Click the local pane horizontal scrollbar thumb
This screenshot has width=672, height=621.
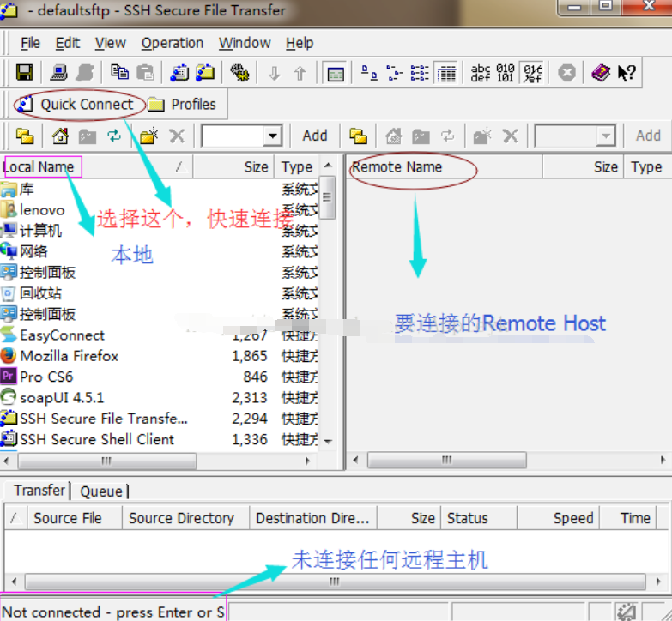pyautogui.click(x=106, y=461)
